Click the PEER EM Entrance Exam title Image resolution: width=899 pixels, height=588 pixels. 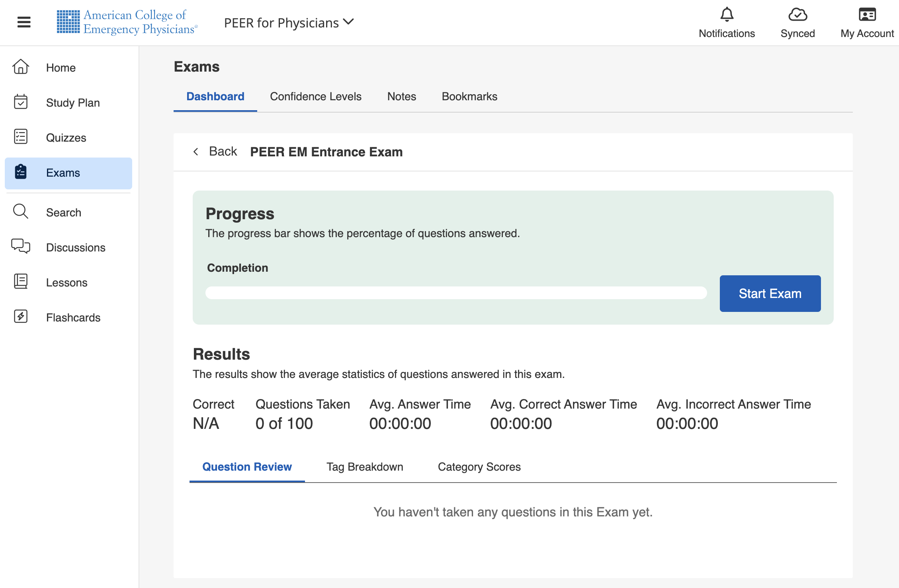[x=326, y=152]
